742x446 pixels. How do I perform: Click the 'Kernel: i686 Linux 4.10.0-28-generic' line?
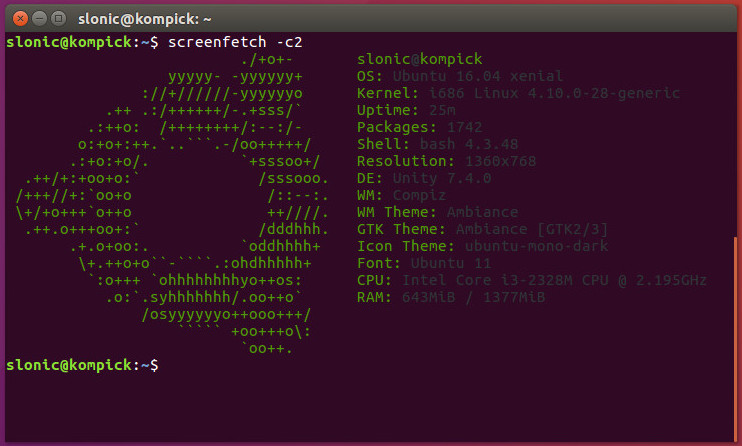coord(518,93)
